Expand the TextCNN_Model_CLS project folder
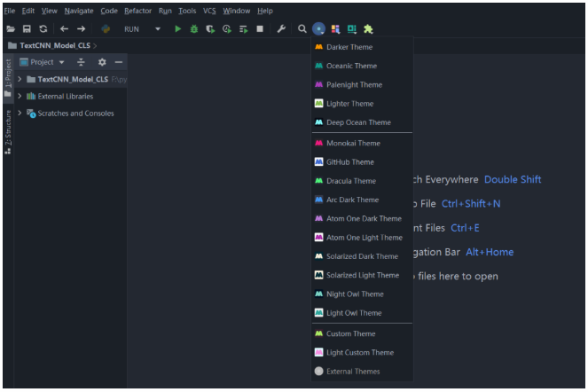Screen dimensions: 588x392 click(20, 79)
